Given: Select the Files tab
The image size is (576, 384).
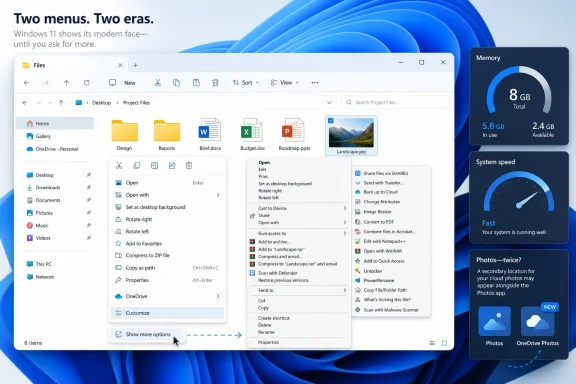Looking at the screenshot, I should [x=71, y=65].
